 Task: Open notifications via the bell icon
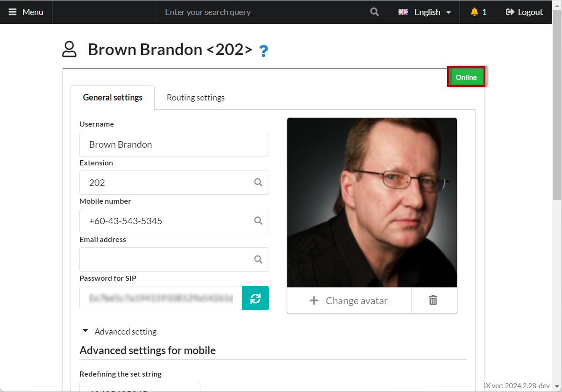pyautogui.click(x=475, y=12)
